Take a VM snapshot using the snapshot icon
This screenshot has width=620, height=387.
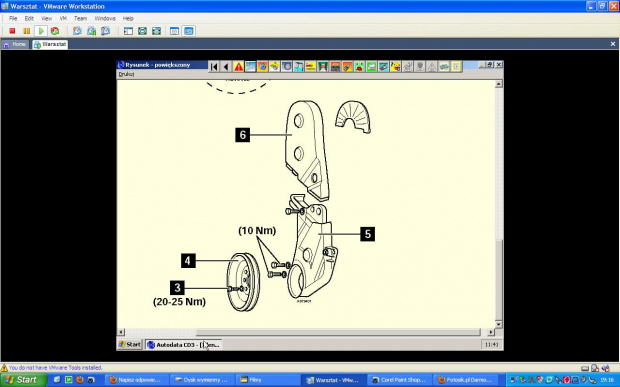click(x=77, y=31)
